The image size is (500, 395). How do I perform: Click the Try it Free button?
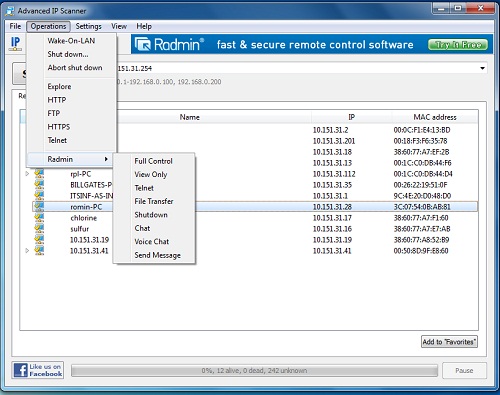click(x=458, y=45)
